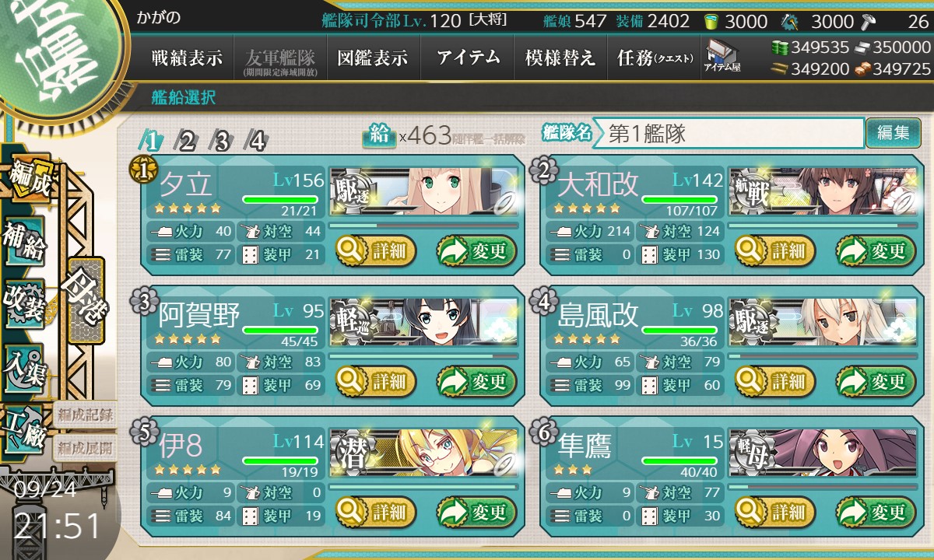Switch to fleet tab 2
934x560 pixels.
tap(187, 141)
